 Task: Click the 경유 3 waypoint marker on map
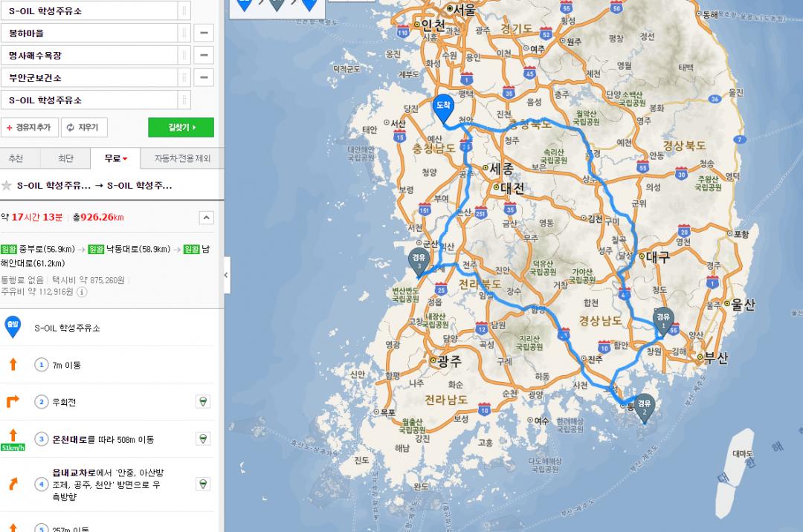click(x=419, y=261)
